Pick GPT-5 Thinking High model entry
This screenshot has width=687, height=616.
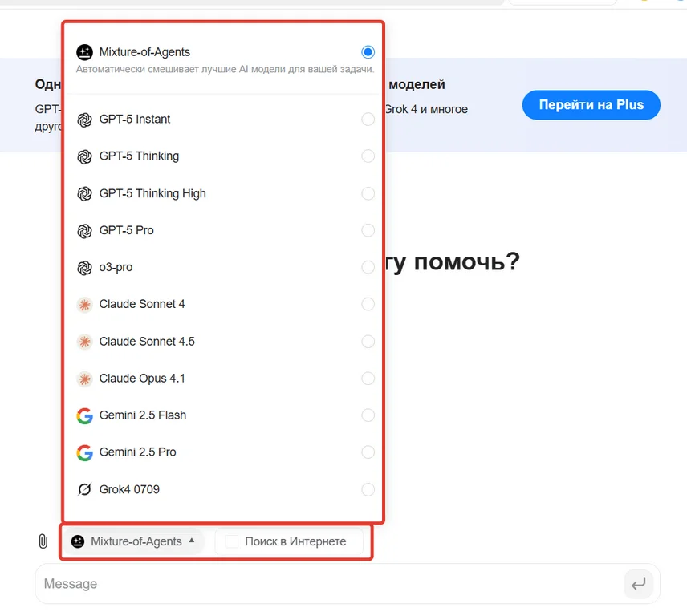152,193
